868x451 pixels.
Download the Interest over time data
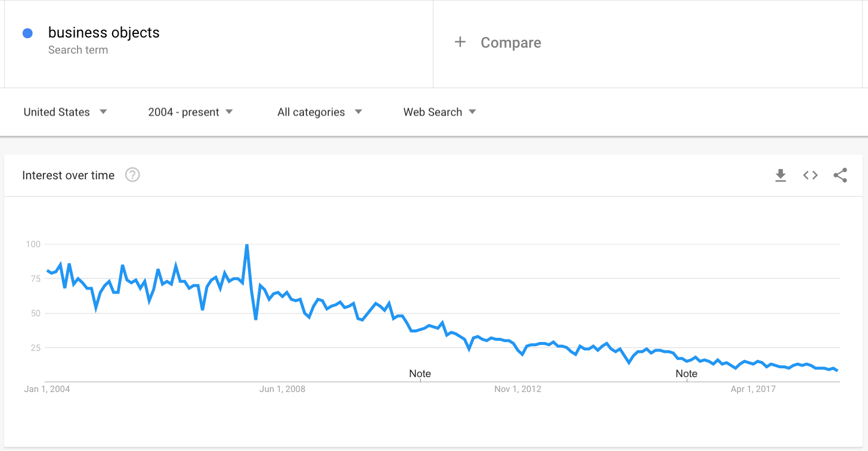(x=780, y=175)
